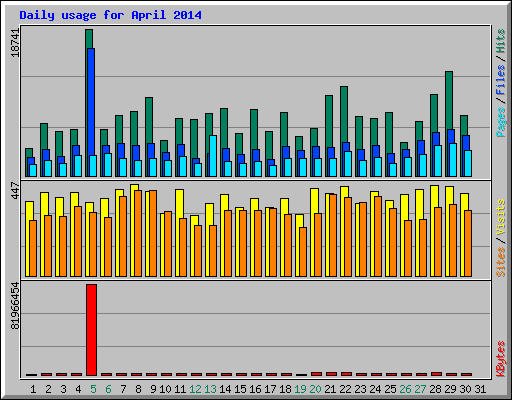Click the green day 27 axis label

[420, 389]
